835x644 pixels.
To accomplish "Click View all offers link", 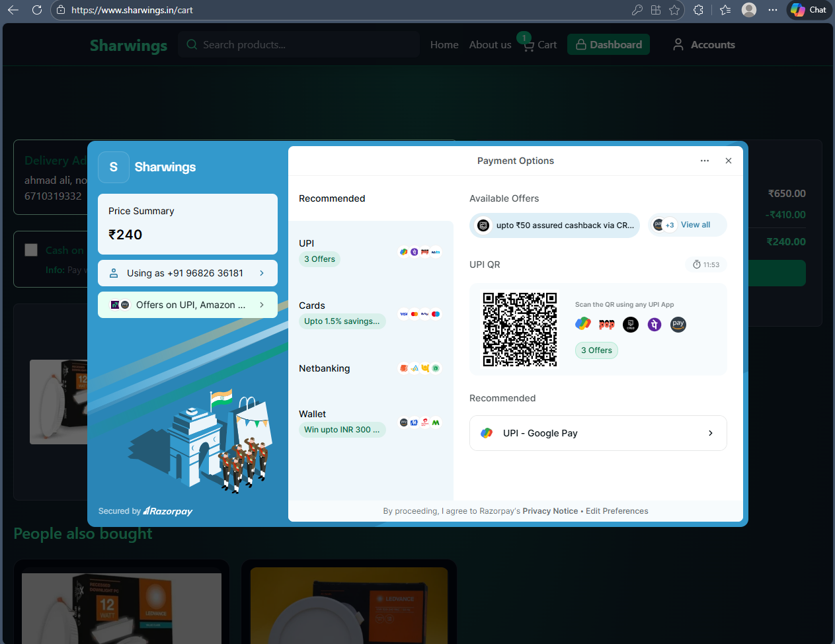I will pos(696,225).
